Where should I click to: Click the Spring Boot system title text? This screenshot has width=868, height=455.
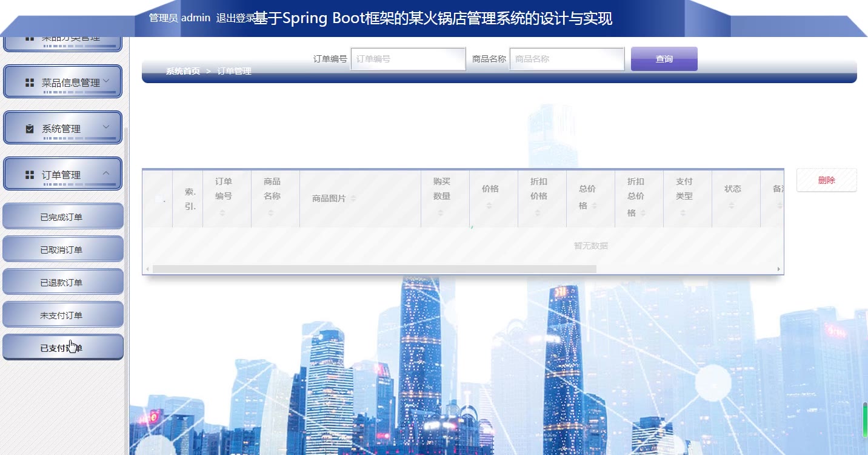click(433, 19)
